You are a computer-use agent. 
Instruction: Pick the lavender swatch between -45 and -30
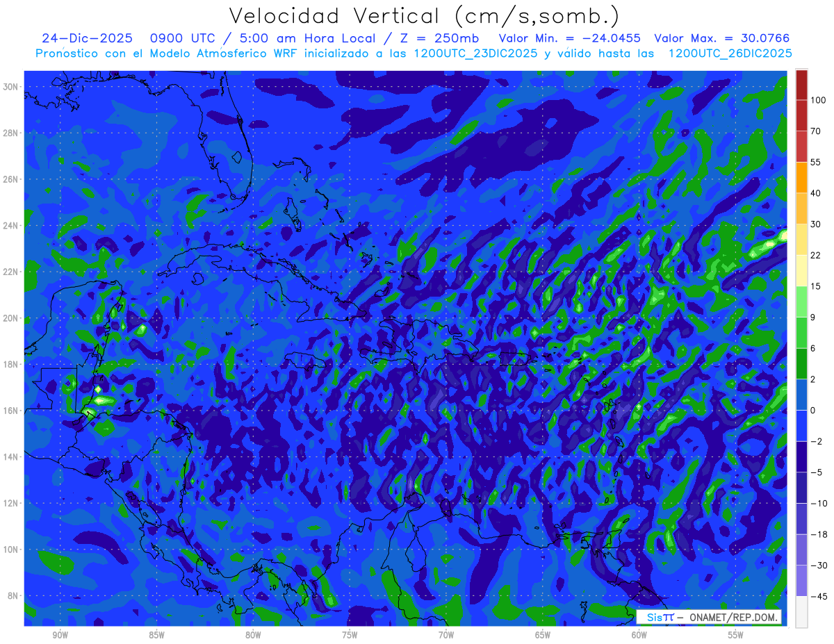pyautogui.click(x=801, y=581)
